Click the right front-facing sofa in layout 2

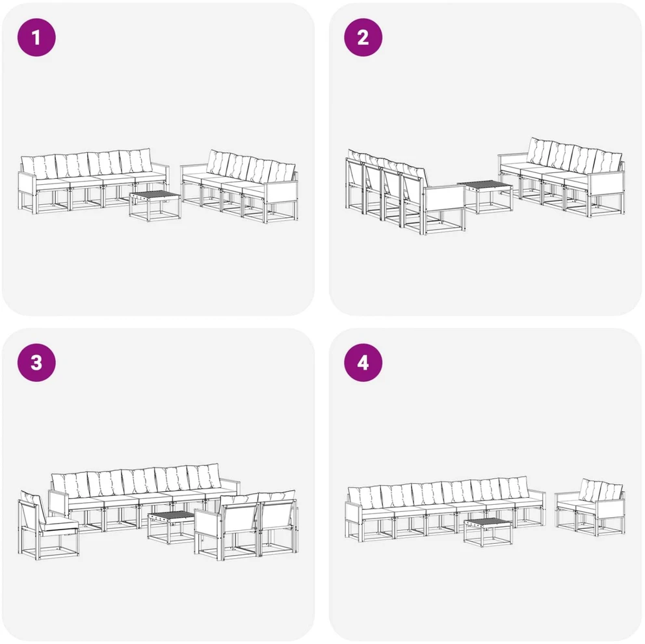click(x=562, y=176)
